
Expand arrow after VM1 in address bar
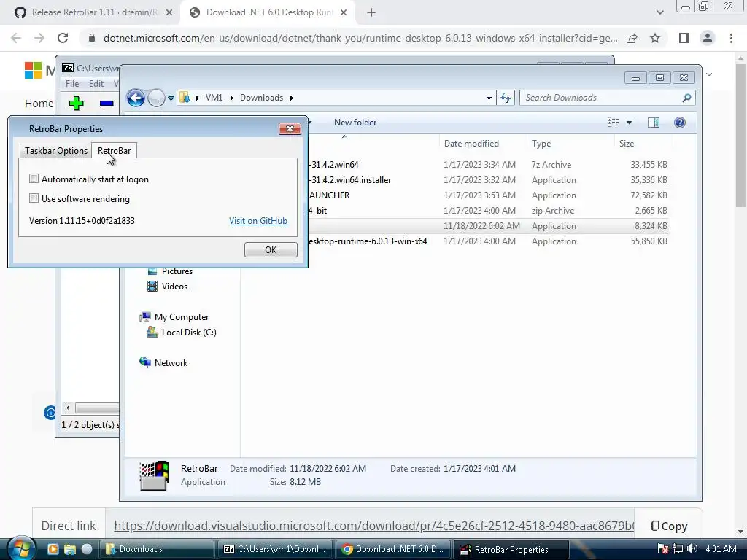(231, 98)
